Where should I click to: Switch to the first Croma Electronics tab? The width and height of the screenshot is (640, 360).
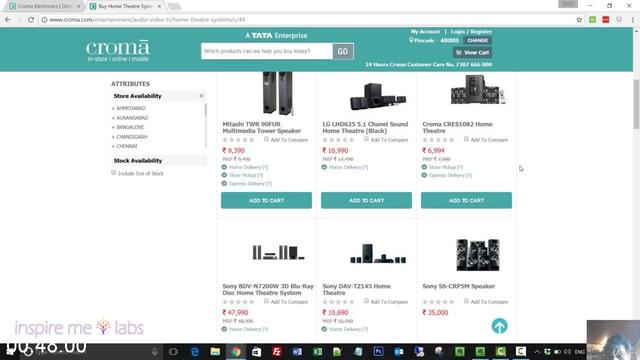click(x=44, y=6)
